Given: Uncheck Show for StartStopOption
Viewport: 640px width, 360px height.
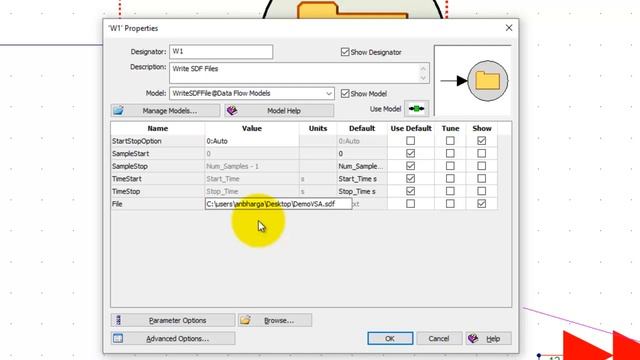Looking at the screenshot, I should pyautogui.click(x=482, y=141).
